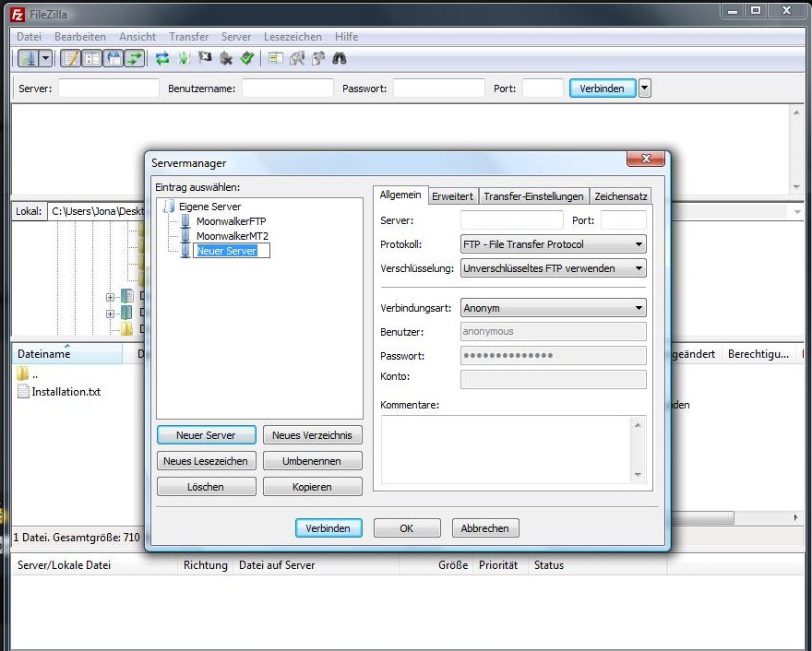Click the process queue toolbar icon
The width and height of the screenshot is (812, 651).
184,58
